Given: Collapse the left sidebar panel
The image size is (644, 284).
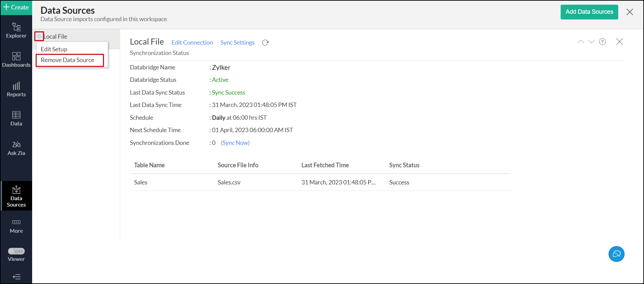Looking at the screenshot, I should coord(16,277).
